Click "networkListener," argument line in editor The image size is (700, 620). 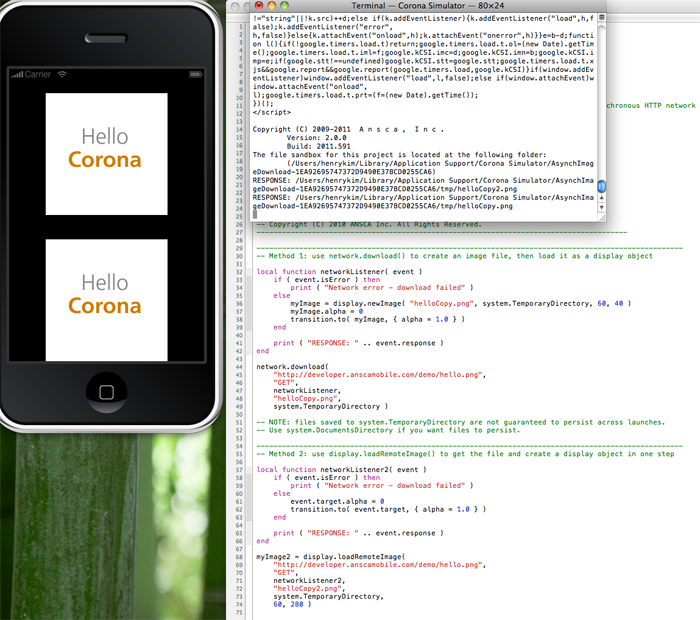[307, 390]
